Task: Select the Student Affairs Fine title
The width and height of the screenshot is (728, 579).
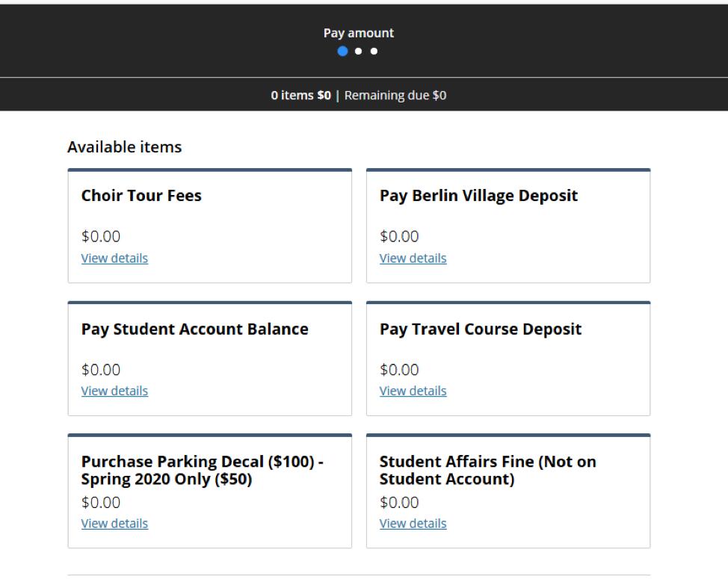Action: point(487,471)
